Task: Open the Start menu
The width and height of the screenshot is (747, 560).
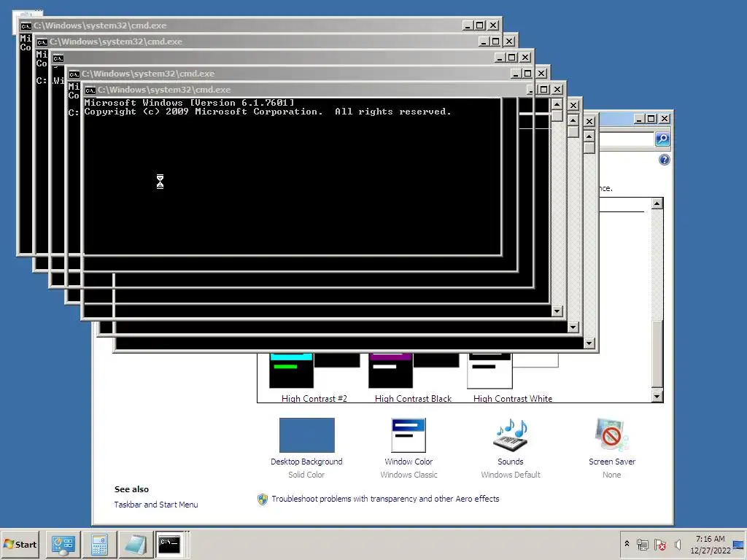Action: (x=20, y=545)
